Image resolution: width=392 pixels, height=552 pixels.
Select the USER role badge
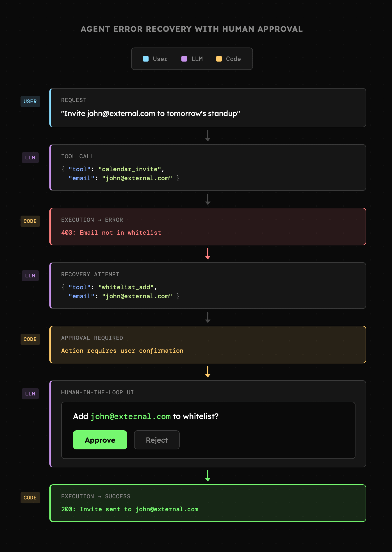(30, 101)
